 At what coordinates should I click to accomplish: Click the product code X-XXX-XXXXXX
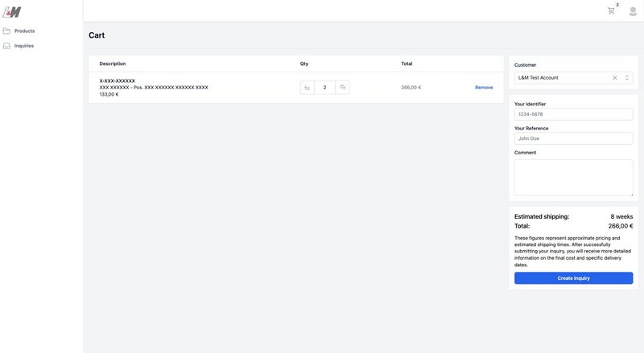pyautogui.click(x=117, y=81)
